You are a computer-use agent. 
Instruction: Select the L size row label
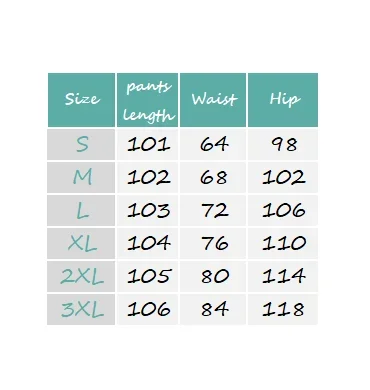(x=81, y=210)
